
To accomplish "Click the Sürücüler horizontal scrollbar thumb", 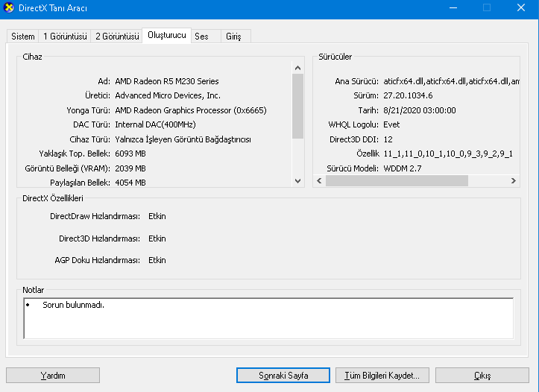I will coord(397,180).
